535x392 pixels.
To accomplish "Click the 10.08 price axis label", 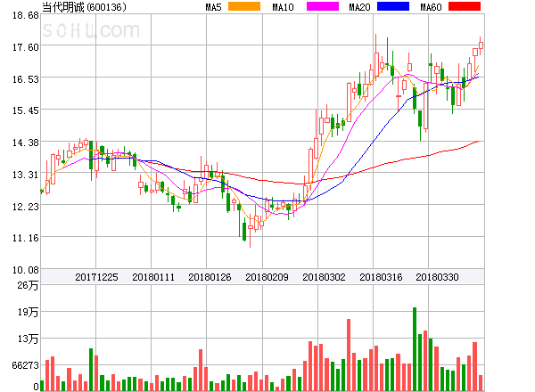I will tap(26, 270).
